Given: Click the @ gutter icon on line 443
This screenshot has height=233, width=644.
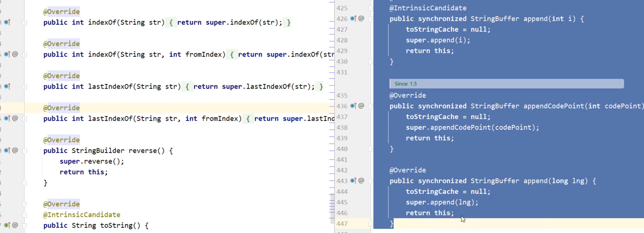Looking at the screenshot, I should (x=361, y=181).
